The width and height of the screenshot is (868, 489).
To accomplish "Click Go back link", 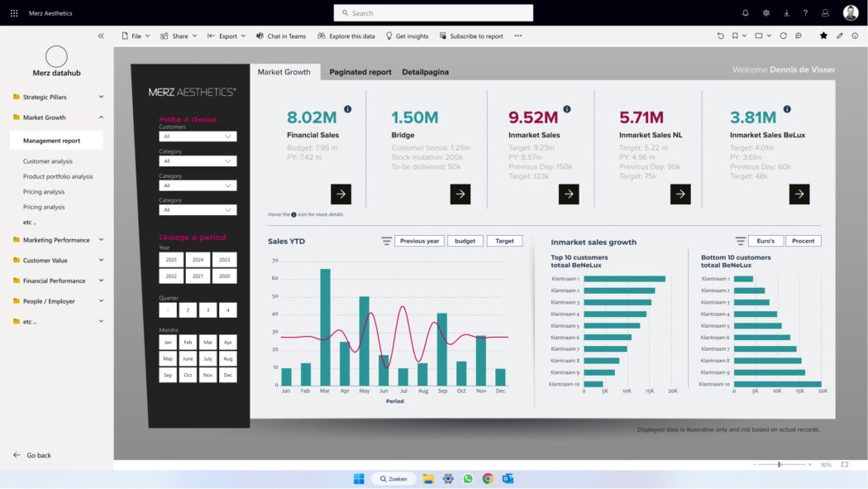I will pyautogui.click(x=38, y=455).
